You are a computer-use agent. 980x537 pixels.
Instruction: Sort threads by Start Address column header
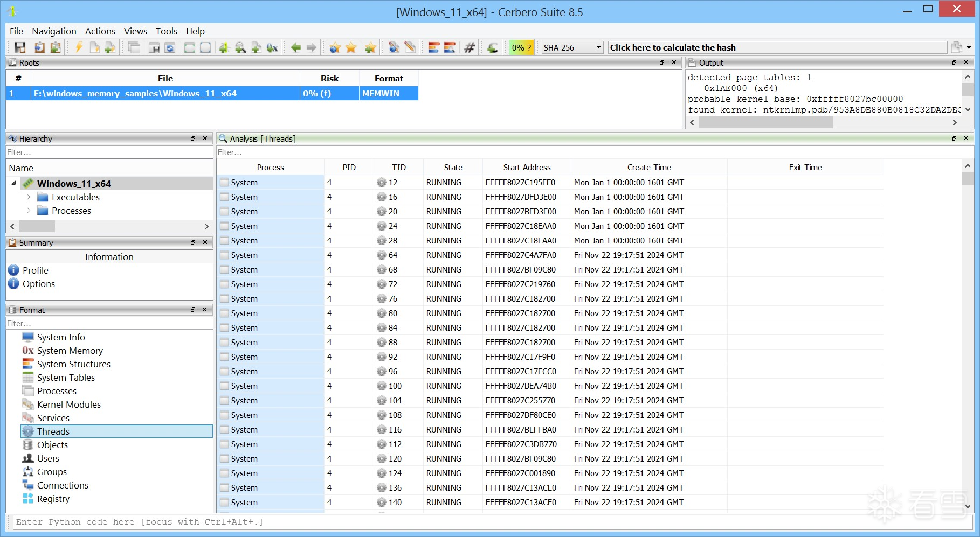coord(527,167)
